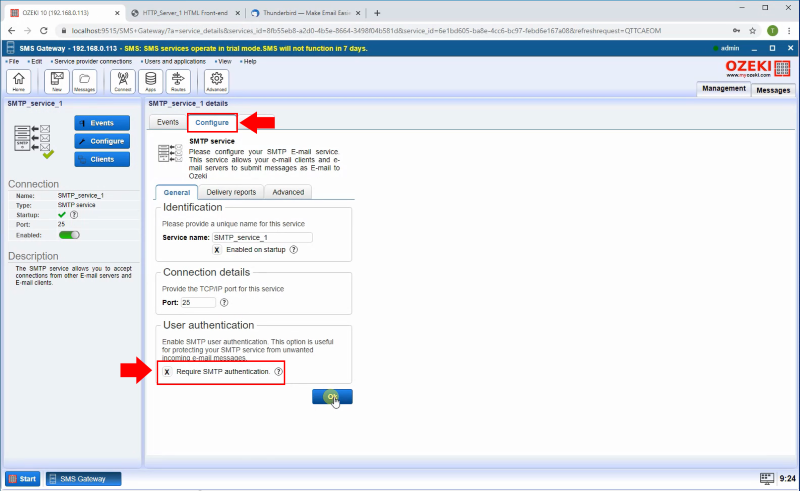The width and height of the screenshot is (800, 491).
Task: Click the browser reload icon
Action: pos(44,31)
